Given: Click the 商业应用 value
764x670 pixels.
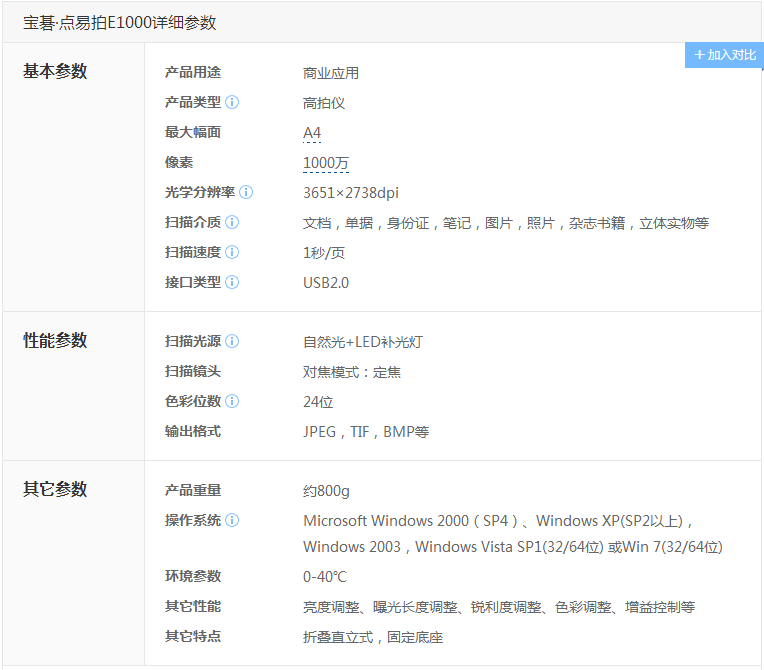Looking at the screenshot, I should (331, 73).
